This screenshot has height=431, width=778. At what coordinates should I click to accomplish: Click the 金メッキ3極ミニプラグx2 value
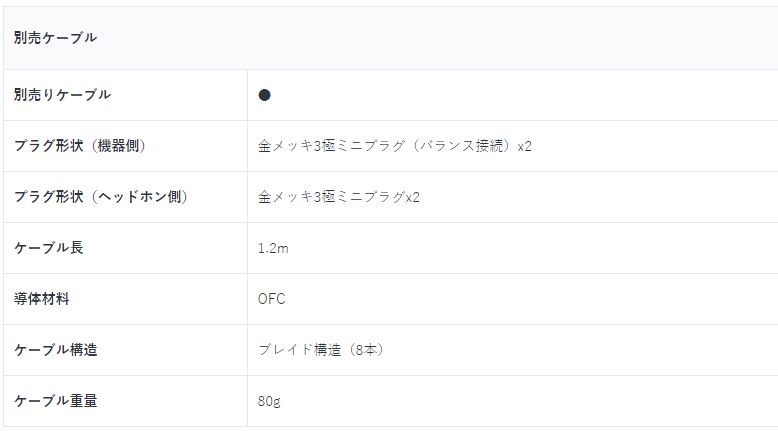point(338,197)
